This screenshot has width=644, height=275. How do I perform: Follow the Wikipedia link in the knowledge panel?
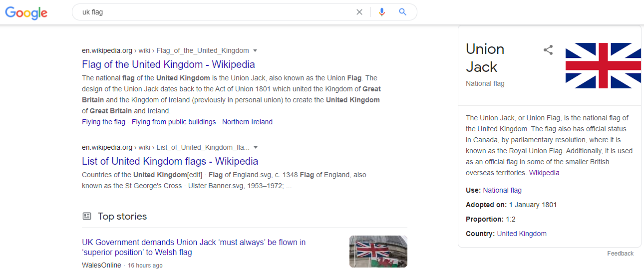pyautogui.click(x=544, y=173)
